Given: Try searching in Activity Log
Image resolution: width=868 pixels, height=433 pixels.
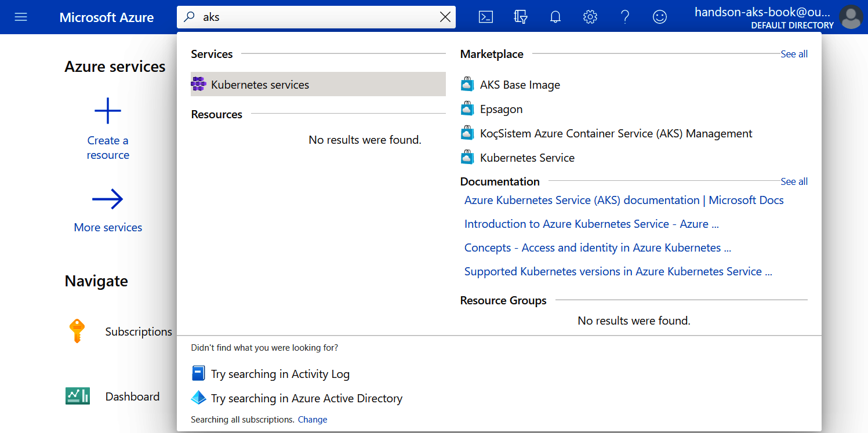Looking at the screenshot, I should [x=280, y=374].
